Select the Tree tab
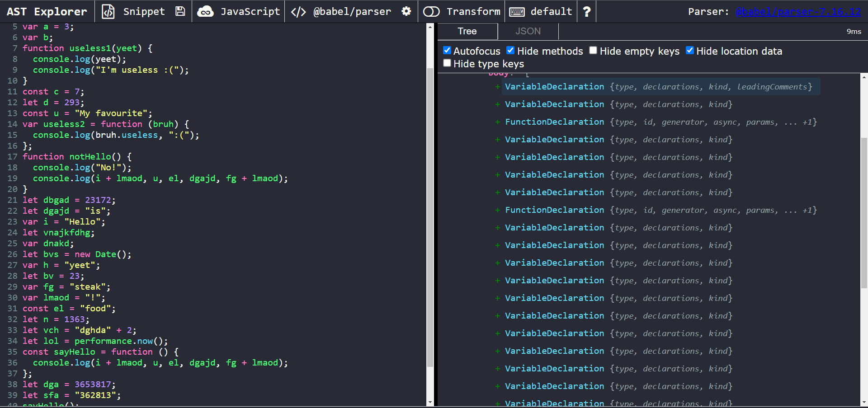This screenshot has width=868, height=408. pos(467,31)
